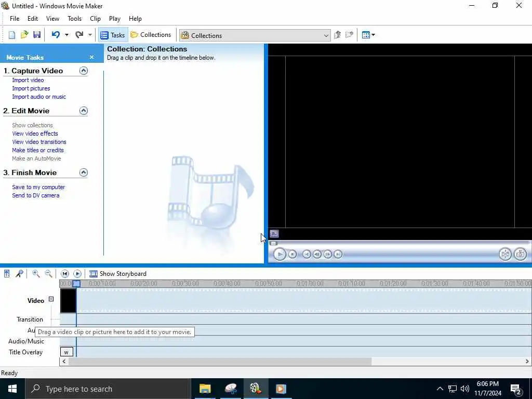This screenshot has width=532, height=399.
Task: Click Make titles or credits
Action: coord(37,150)
